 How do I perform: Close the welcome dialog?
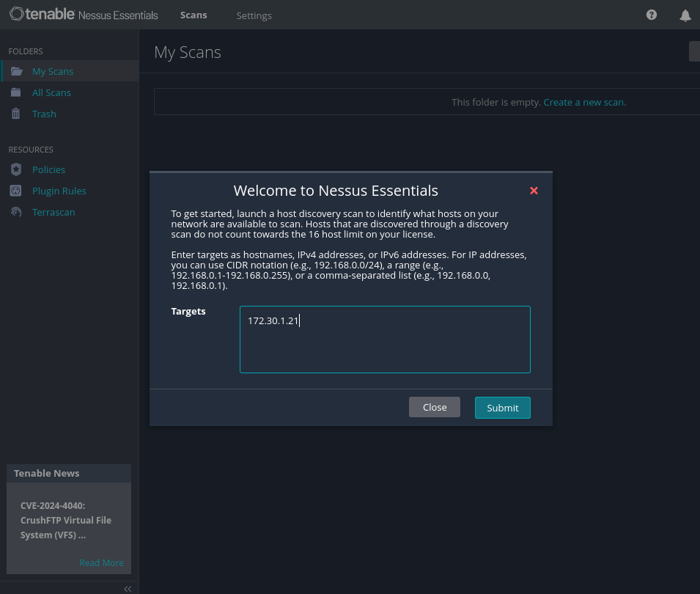point(434,407)
